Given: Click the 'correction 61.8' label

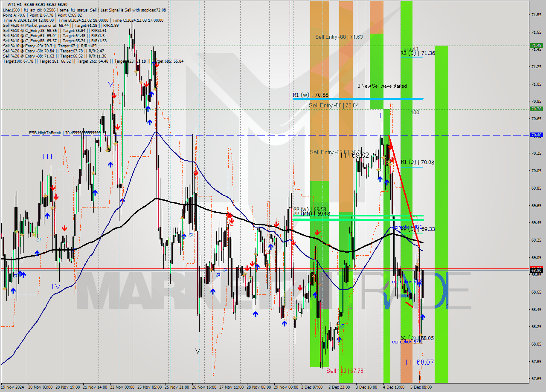Looking at the screenshot, I should coord(407,282).
